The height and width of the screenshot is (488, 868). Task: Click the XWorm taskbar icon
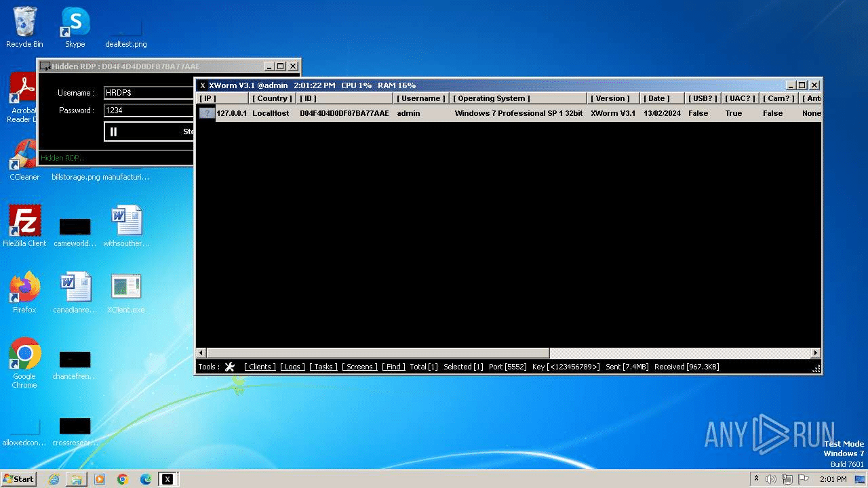pyautogui.click(x=167, y=479)
